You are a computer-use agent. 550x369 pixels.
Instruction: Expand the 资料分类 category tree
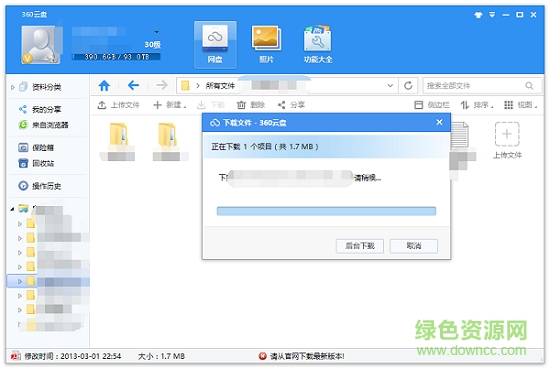pyautogui.click(x=13, y=87)
